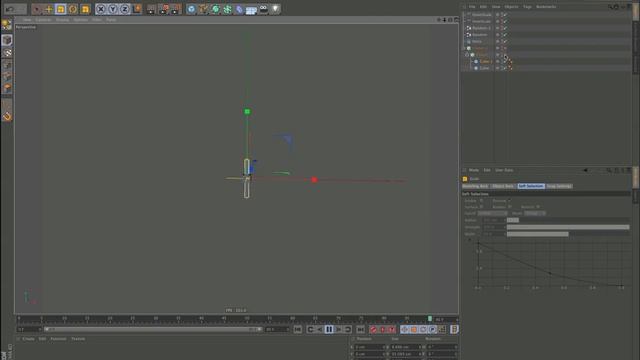Toggle the Preview checkbox
This screenshot has width=640, height=360.
[x=509, y=201]
